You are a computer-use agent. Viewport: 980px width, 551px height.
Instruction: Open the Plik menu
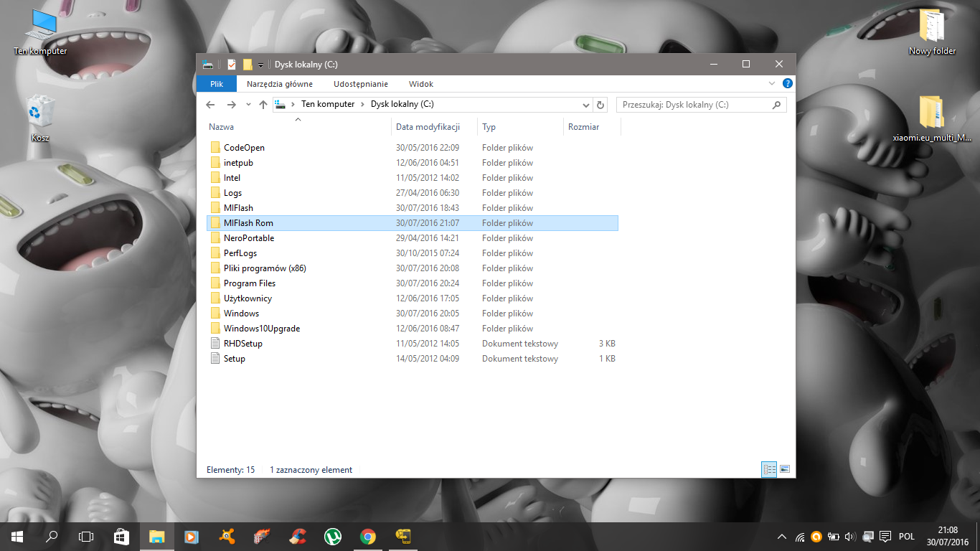tap(216, 84)
